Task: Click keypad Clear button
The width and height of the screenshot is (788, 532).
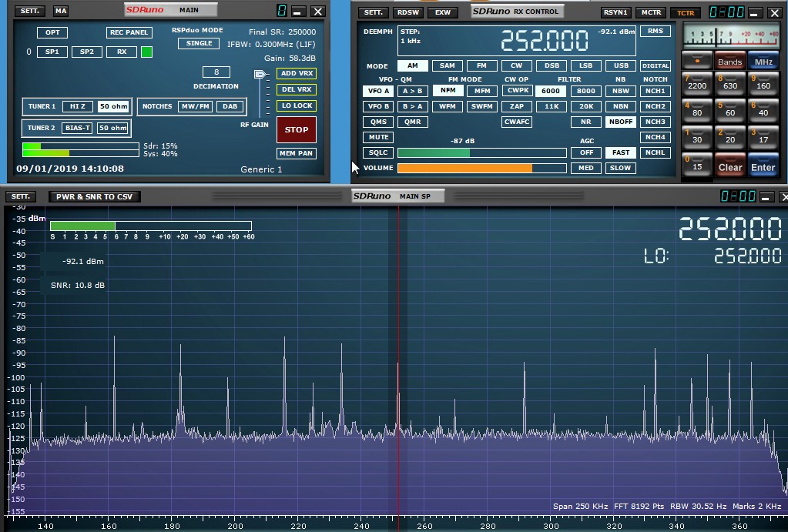Action: pos(729,166)
